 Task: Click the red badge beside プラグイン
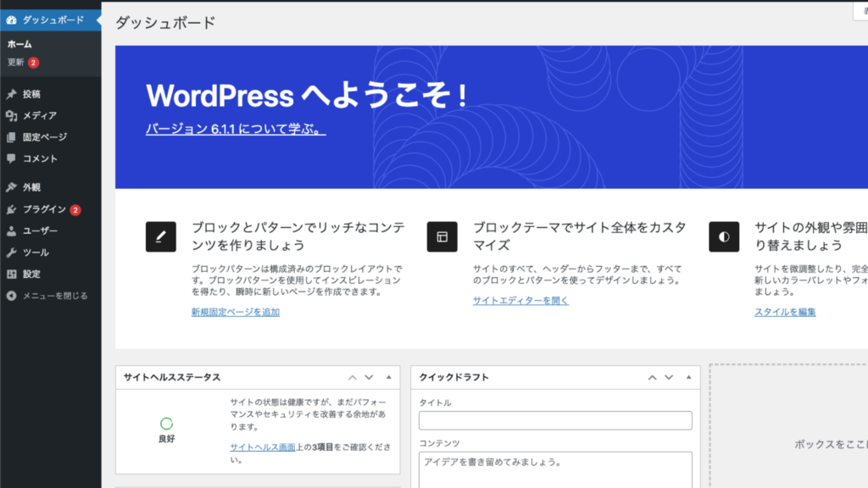click(x=75, y=210)
